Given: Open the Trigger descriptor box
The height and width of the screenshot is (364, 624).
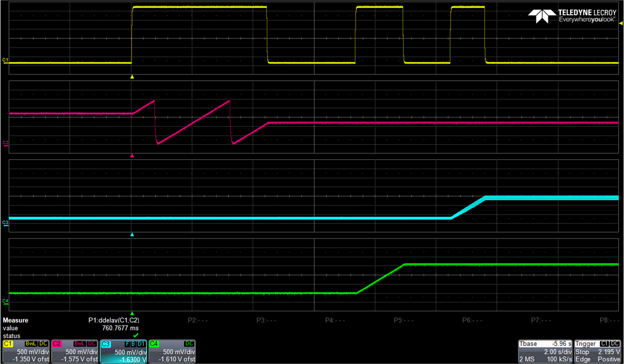Looking at the screenshot, I should [597, 351].
